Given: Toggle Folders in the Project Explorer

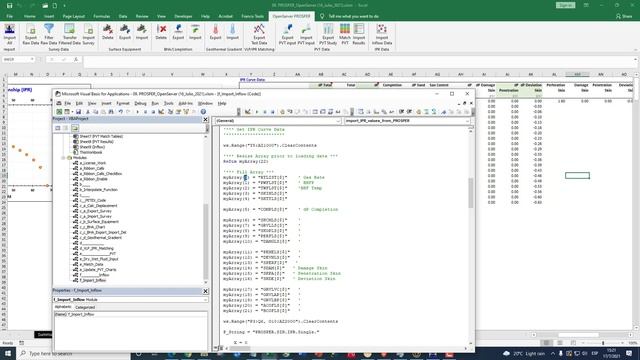Looking at the screenshot, I should 75,128.
